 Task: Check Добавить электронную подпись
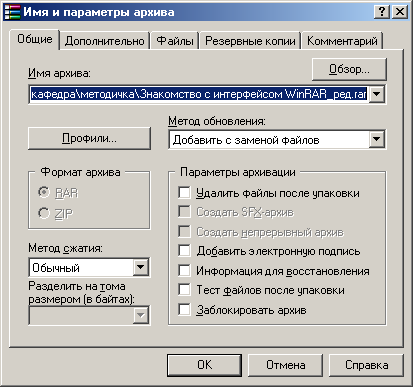point(184,251)
